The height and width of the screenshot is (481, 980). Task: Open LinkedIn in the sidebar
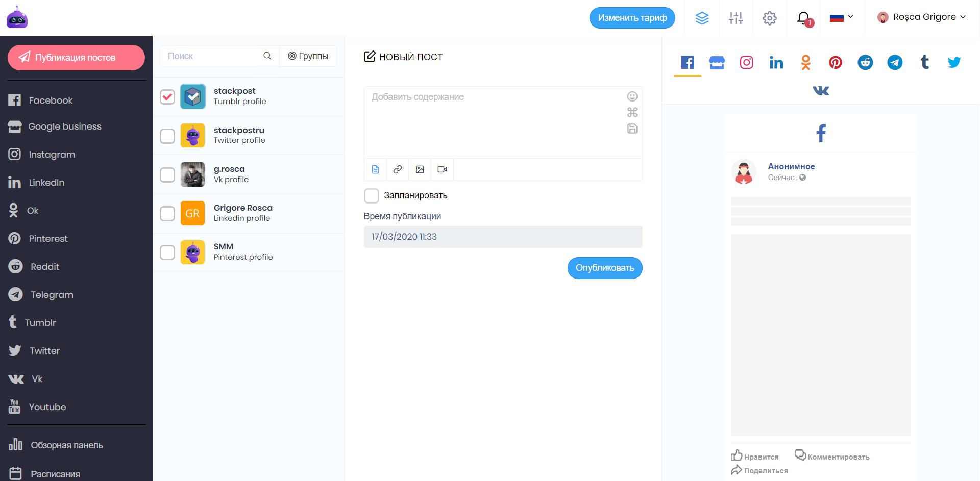tap(36, 183)
